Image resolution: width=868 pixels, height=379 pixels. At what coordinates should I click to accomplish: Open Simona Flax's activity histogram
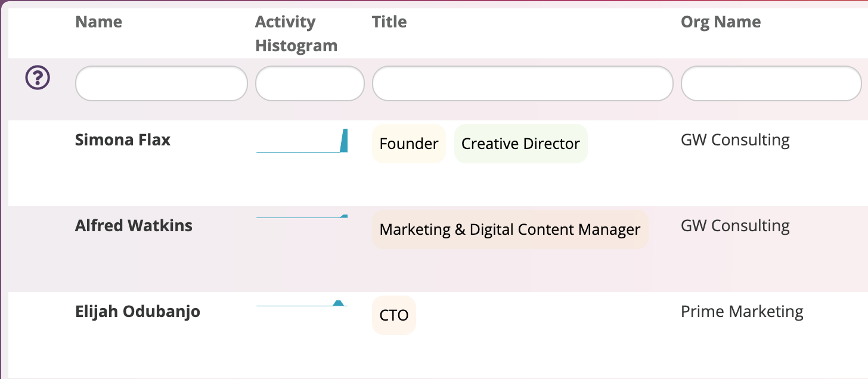[302, 141]
